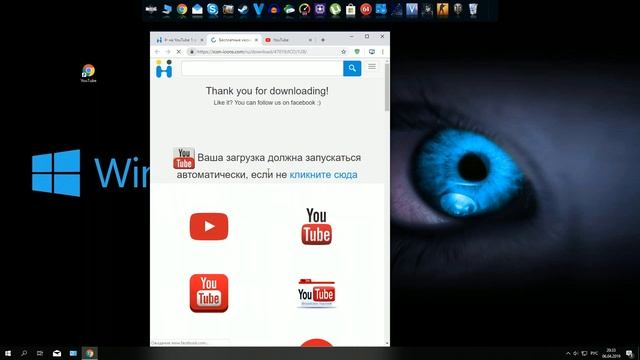Image resolution: width=640 pixels, height=360 pixels.
Task: Open the blue V icon in dock
Action: click(258, 9)
